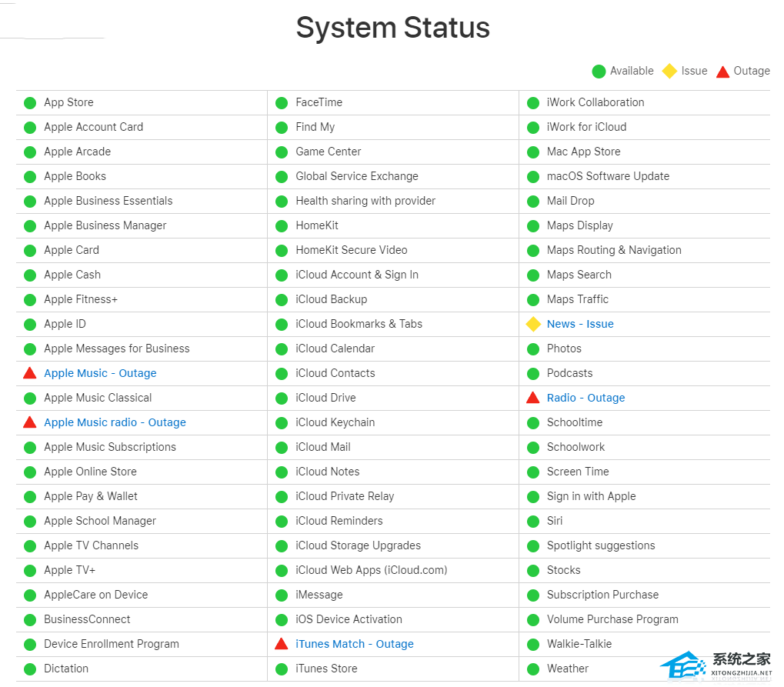This screenshot has width=784, height=687.
Task: Open the Apple Music - Outage link
Action: (x=100, y=373)
